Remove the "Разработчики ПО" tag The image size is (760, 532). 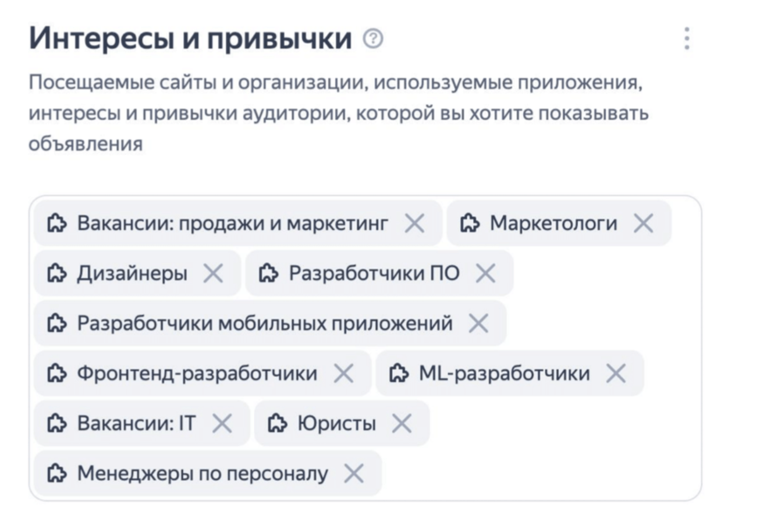[485, 273]
